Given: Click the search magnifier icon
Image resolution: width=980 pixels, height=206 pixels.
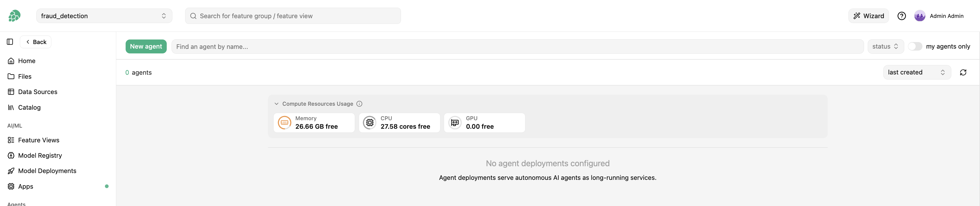Looking at the screenshot, I should [x=193, y=16].
